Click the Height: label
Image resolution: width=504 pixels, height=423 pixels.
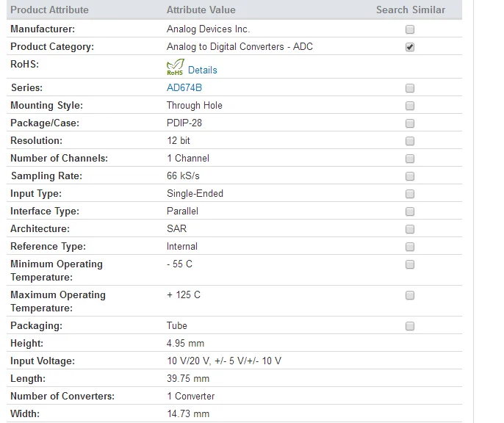[x=26, y=344]
